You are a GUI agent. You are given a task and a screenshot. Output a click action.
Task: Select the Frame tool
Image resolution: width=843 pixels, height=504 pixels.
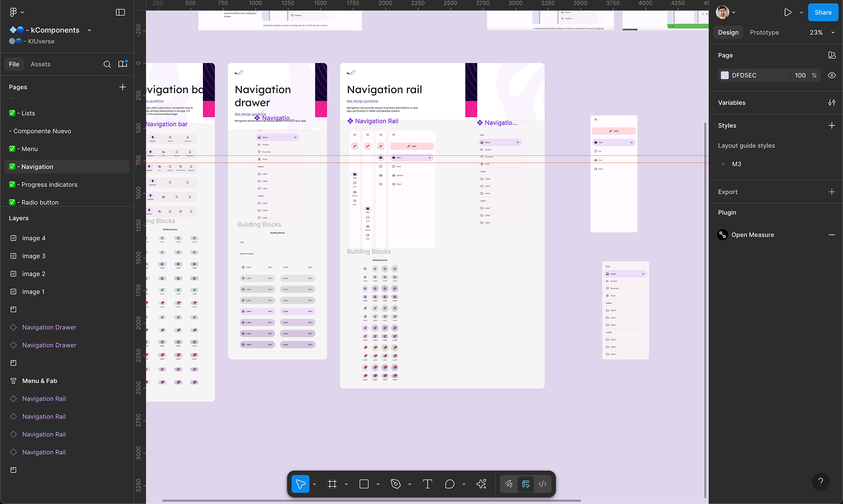coord(332,484)
